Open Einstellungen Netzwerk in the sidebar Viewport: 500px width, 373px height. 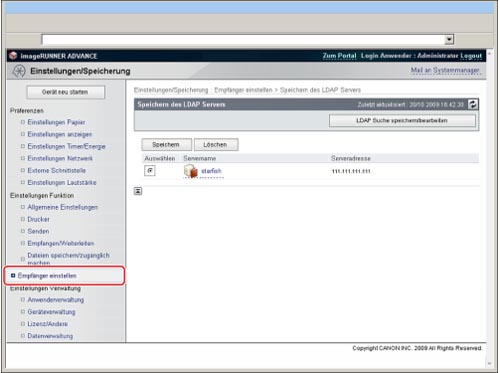pos(60,158)
